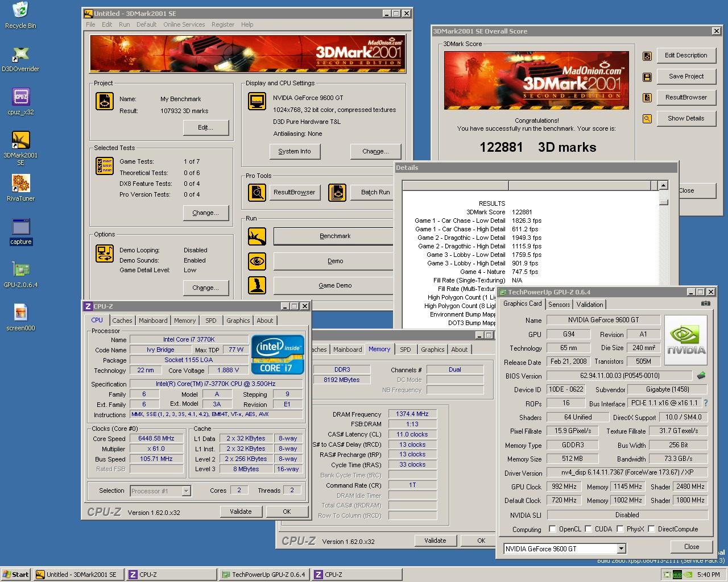Open the Online Services menu
The image size is (728, 582).
184,24
